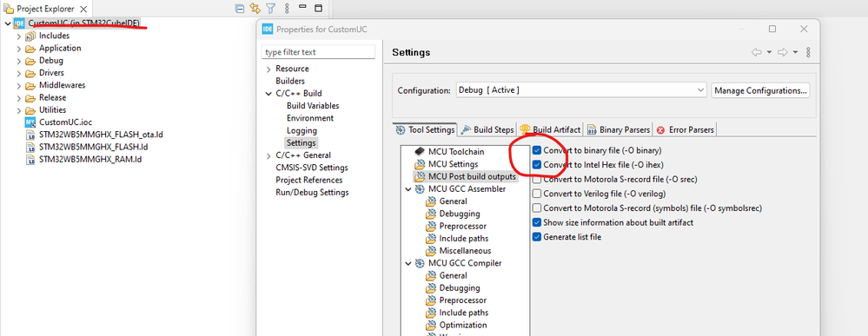Collapse the MCU GCC Compiler node
The width and height of the screenshot is (868, 336).
[408, 263]
